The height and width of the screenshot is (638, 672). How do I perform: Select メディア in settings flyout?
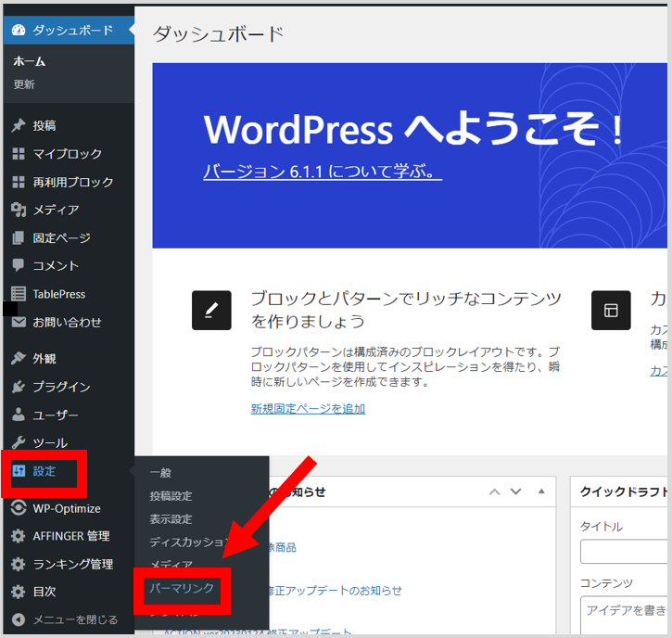point(171,564)
